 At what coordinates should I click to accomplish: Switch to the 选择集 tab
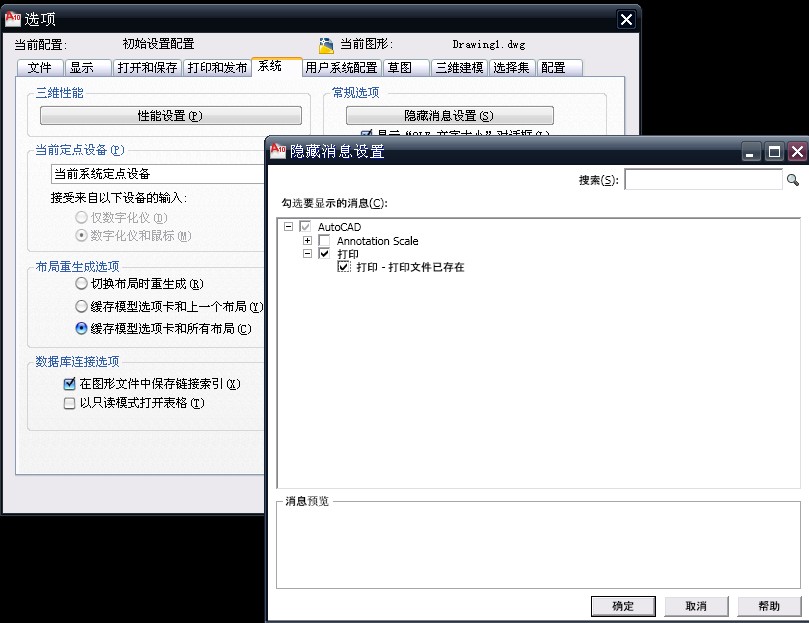click(511, 68)
